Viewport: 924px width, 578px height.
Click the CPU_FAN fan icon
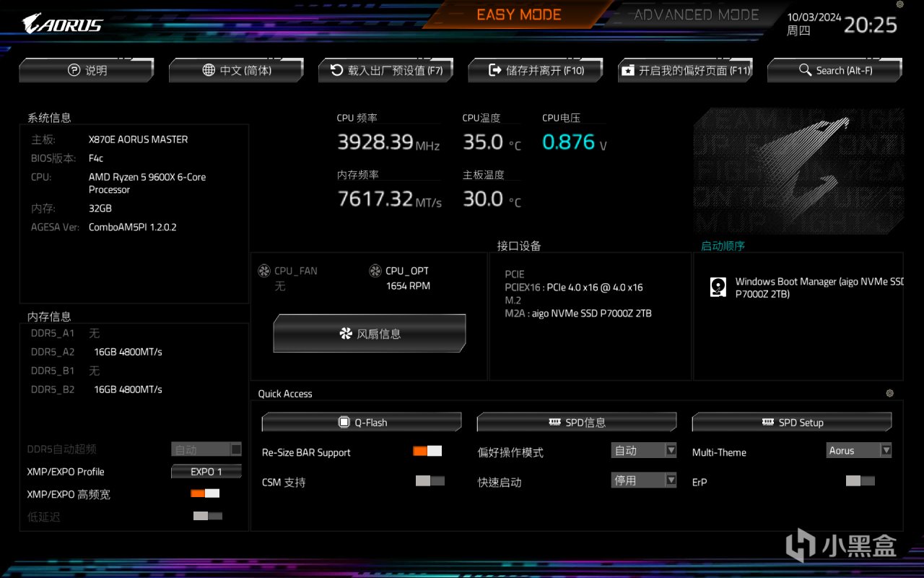coord(264,271)
